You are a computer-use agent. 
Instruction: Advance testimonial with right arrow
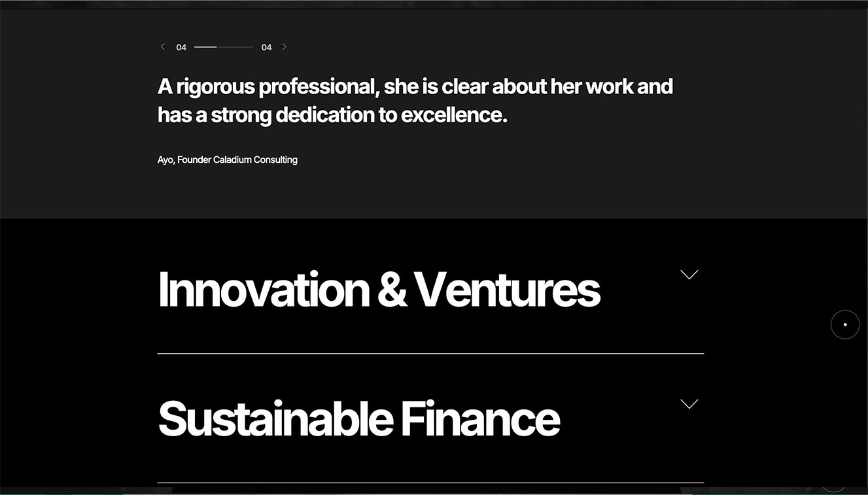click(284, 47)
